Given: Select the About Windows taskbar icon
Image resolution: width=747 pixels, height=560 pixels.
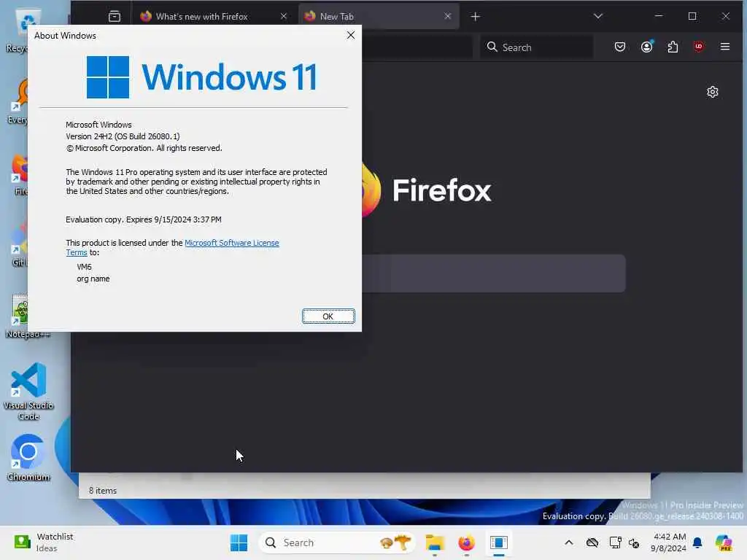Looking at the screenshot, I should [498, 542].
